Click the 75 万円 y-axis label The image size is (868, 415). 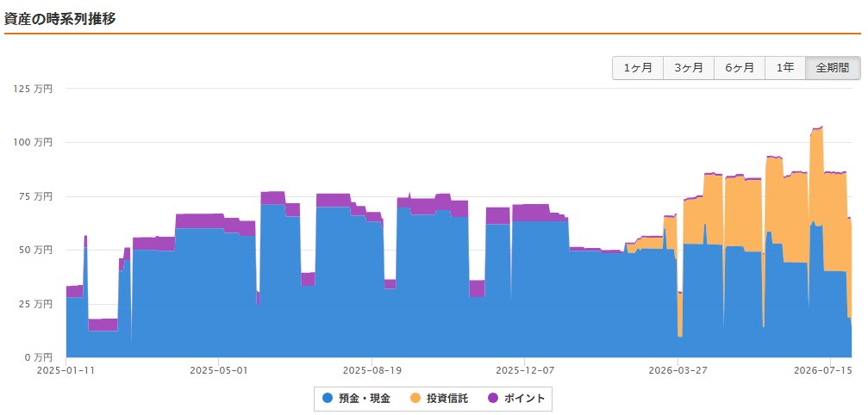[35, 196]
